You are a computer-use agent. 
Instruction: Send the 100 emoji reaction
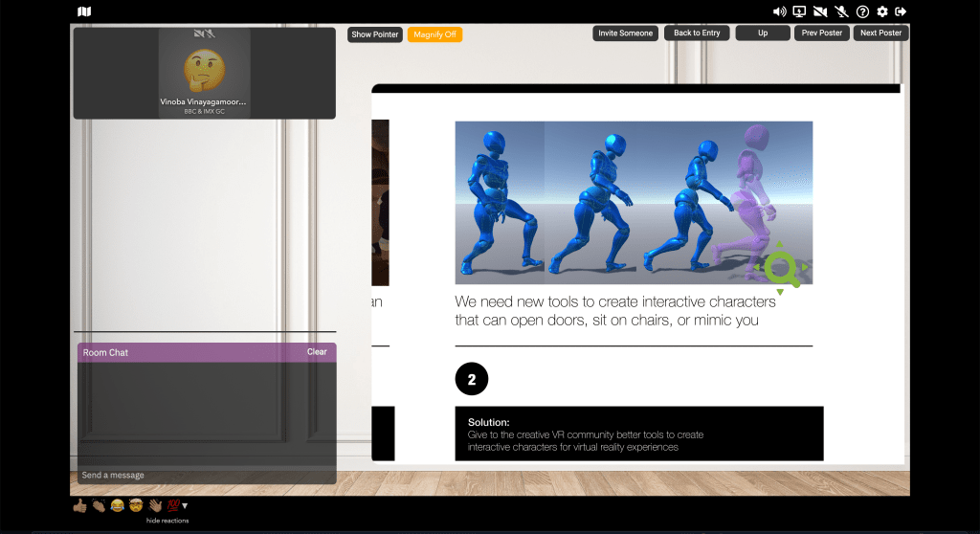[x=173, y=505]
